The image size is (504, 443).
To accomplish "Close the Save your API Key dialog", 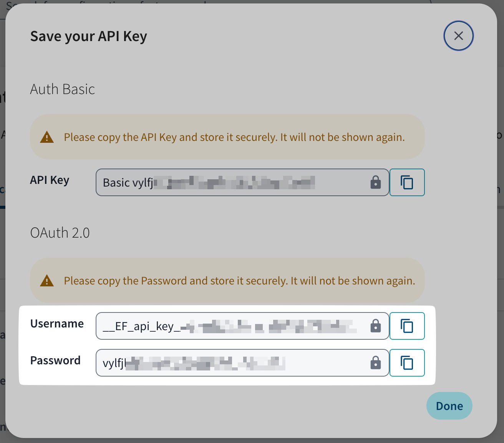I will tap(458, 36).
